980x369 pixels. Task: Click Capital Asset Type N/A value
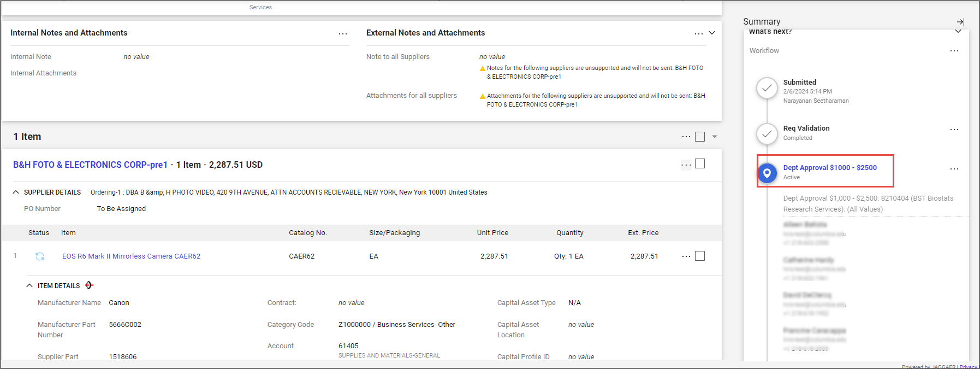574,302
